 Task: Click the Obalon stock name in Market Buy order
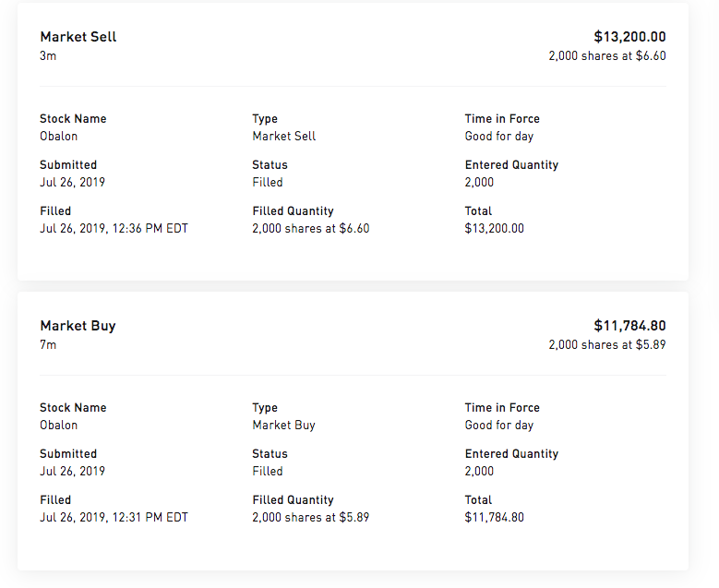(59, 425)
